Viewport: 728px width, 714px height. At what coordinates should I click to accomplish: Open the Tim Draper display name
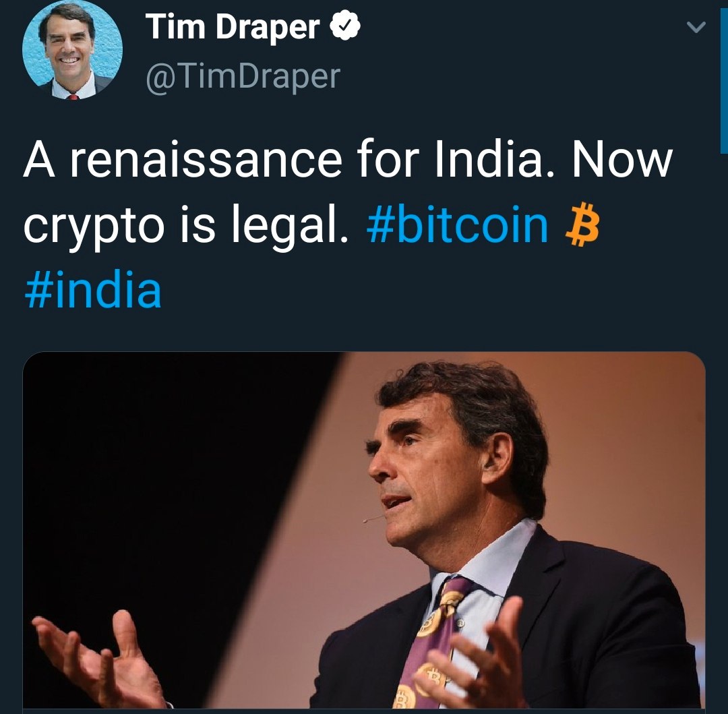[233, 27]
